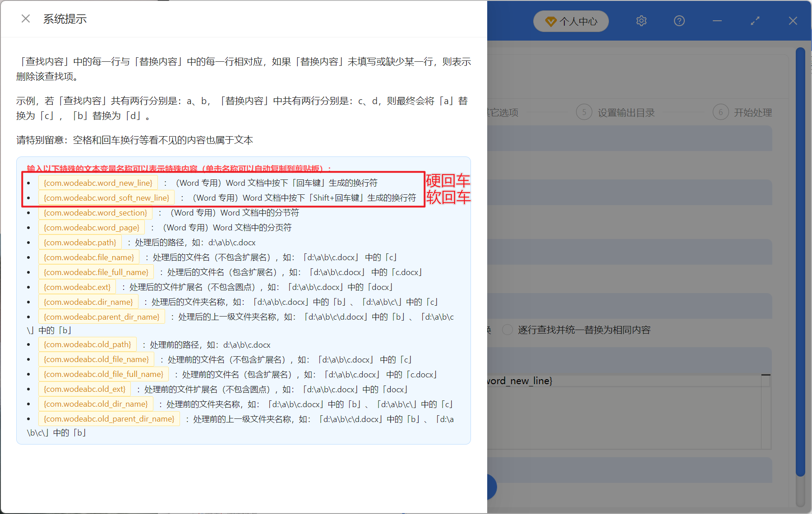Viewport: 812px width, 514px height.
Task: Open 个人中心 with the diamond icon
Action: coord(571,21)
